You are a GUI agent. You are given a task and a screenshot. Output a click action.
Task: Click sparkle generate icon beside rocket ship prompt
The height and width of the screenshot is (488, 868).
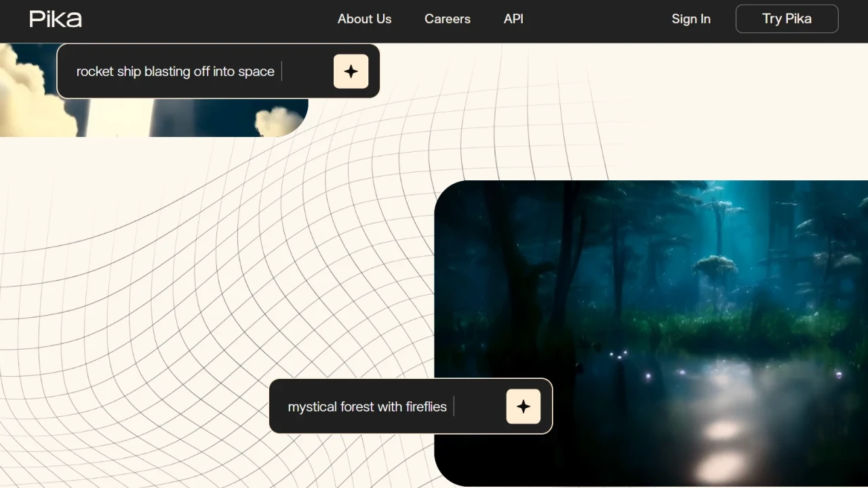(x=351, y=71)
